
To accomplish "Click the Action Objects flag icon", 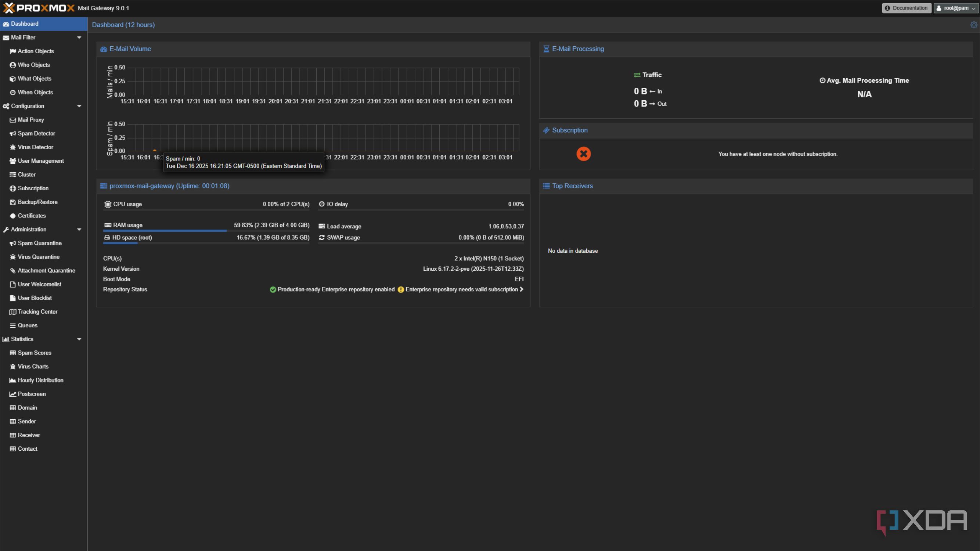I will 12,51.
